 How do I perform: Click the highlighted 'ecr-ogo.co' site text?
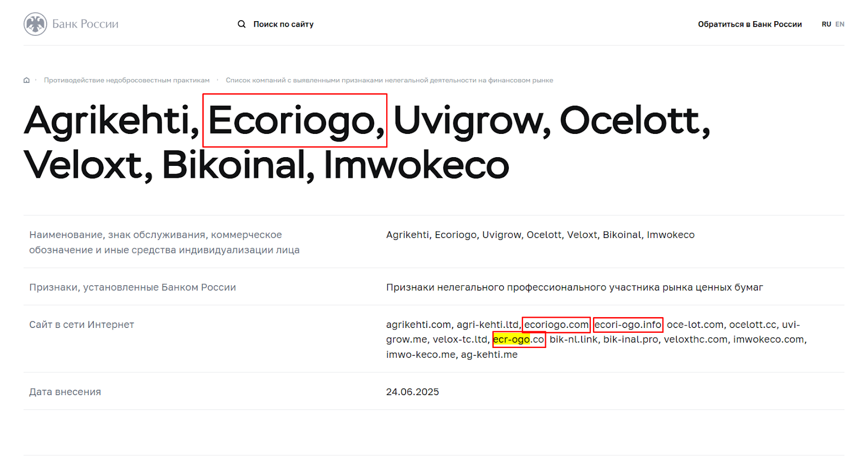point(519,339)
